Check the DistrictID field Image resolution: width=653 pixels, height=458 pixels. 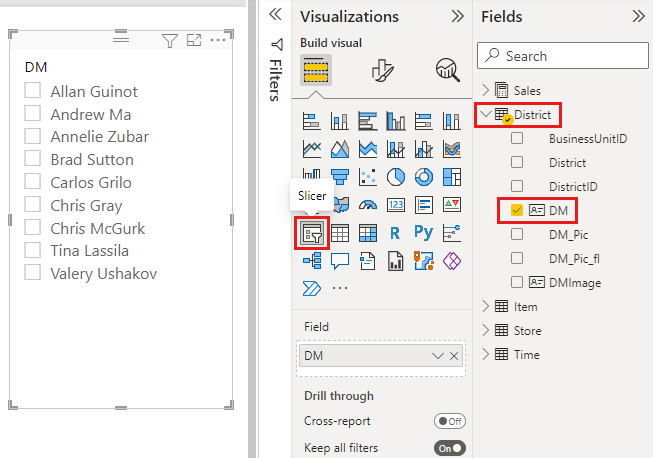tap(517, 186)
